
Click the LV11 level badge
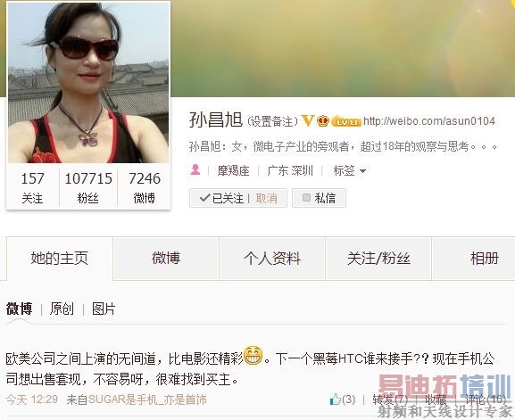coord(346,122)
